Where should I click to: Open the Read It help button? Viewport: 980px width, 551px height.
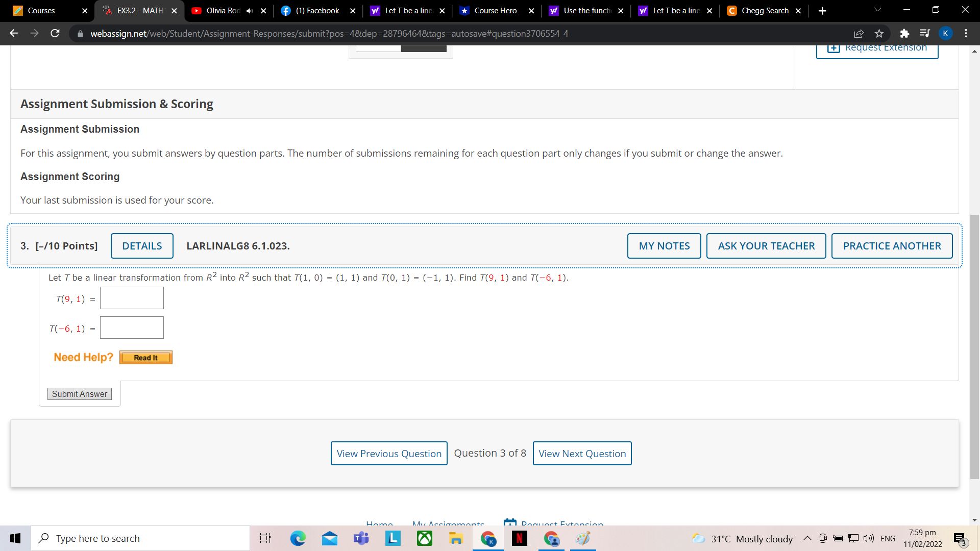pyautogui.click(x=145, y=358)
